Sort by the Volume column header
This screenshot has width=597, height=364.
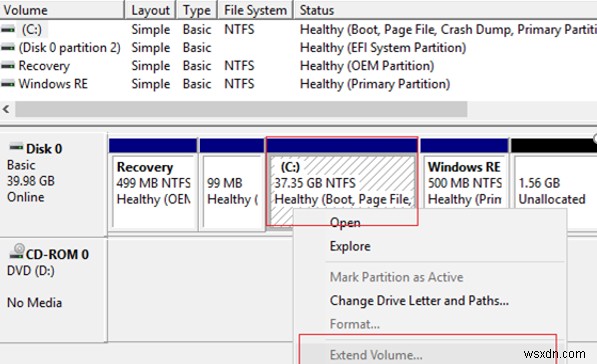[x=62, y=10]
